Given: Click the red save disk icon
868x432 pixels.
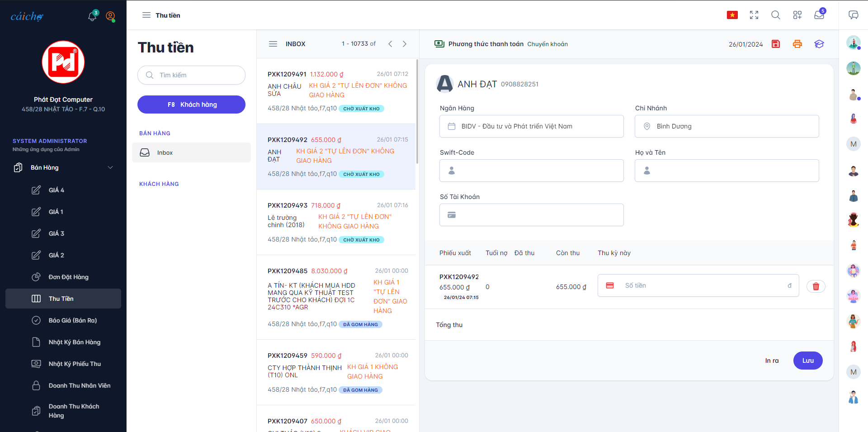Looking at the screenshot, I should [776, 44].
